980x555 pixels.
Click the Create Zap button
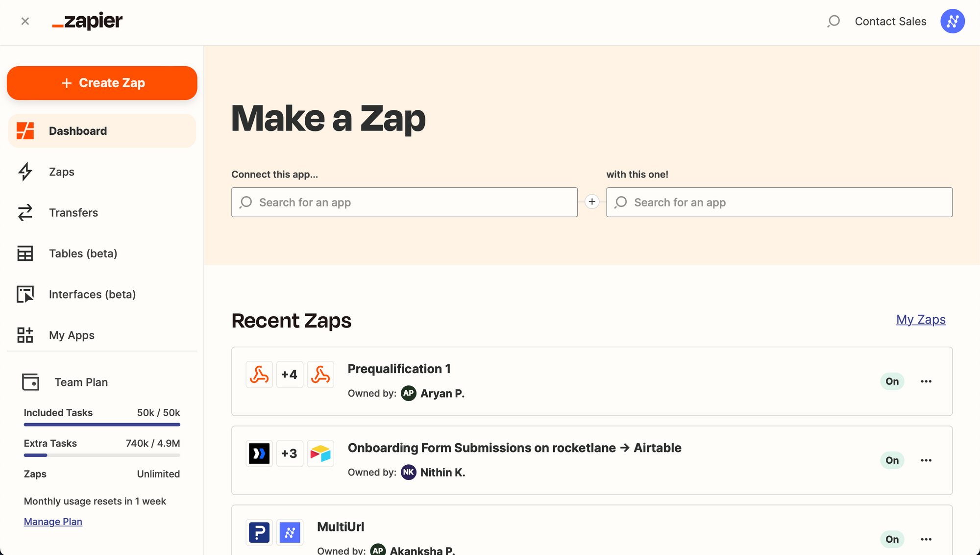coord(102,83)
